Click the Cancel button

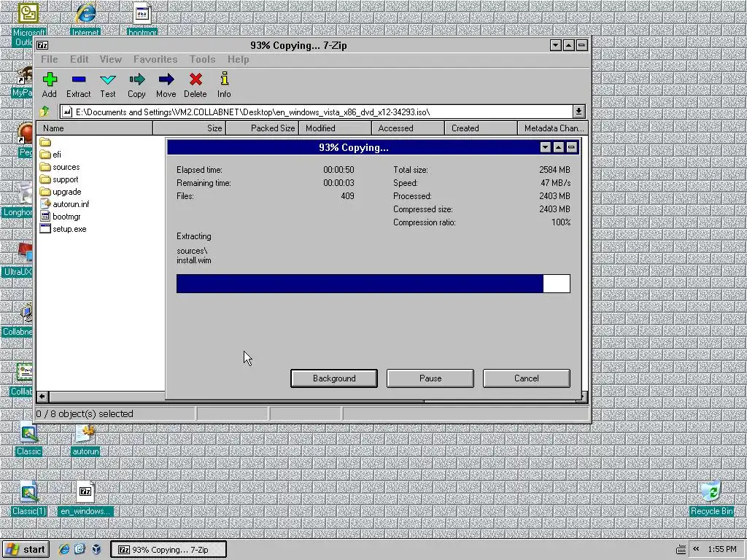pyautogui.click(x=527, y=378)
